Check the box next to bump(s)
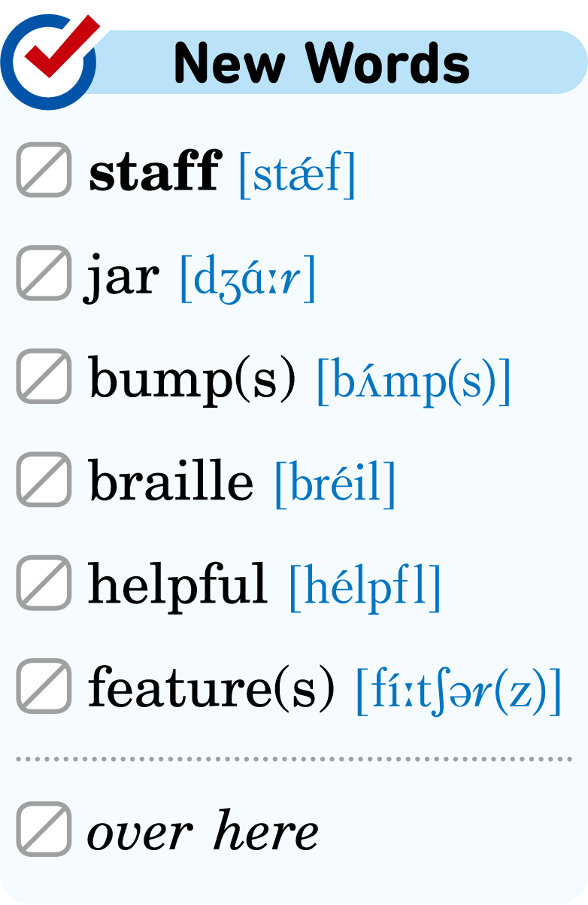 coord(44,376)
